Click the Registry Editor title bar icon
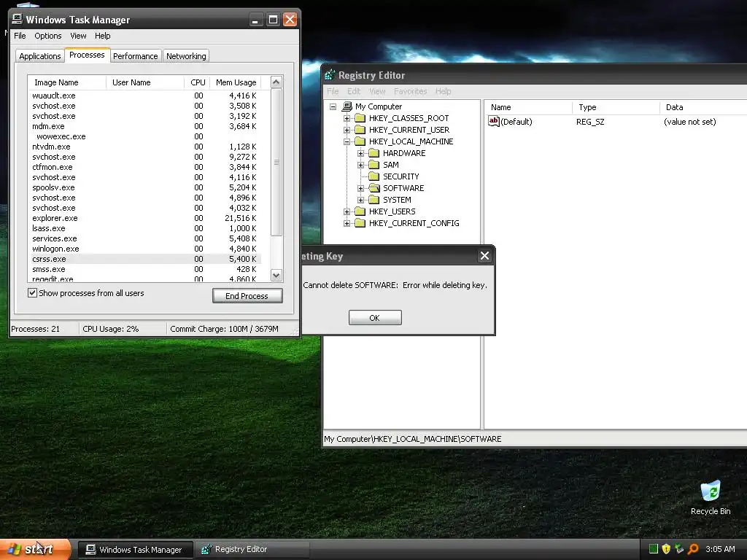Image resolution: width=747 pixels, height=560 pixels. tap(330, 75)
